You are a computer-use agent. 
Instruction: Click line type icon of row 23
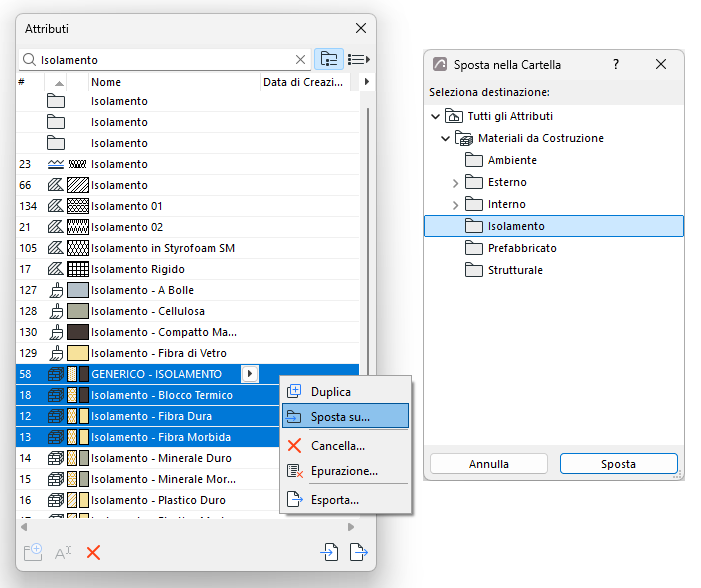(x=56, y=164)
